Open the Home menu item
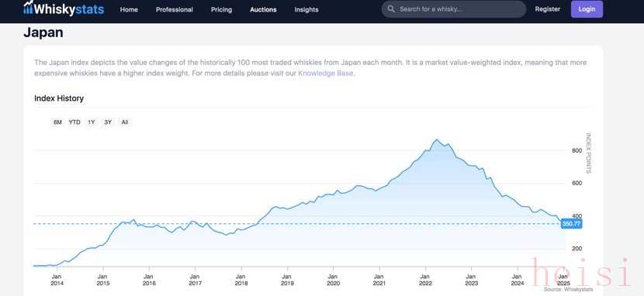This screenshot has width=644, height=296. (129, 9)
